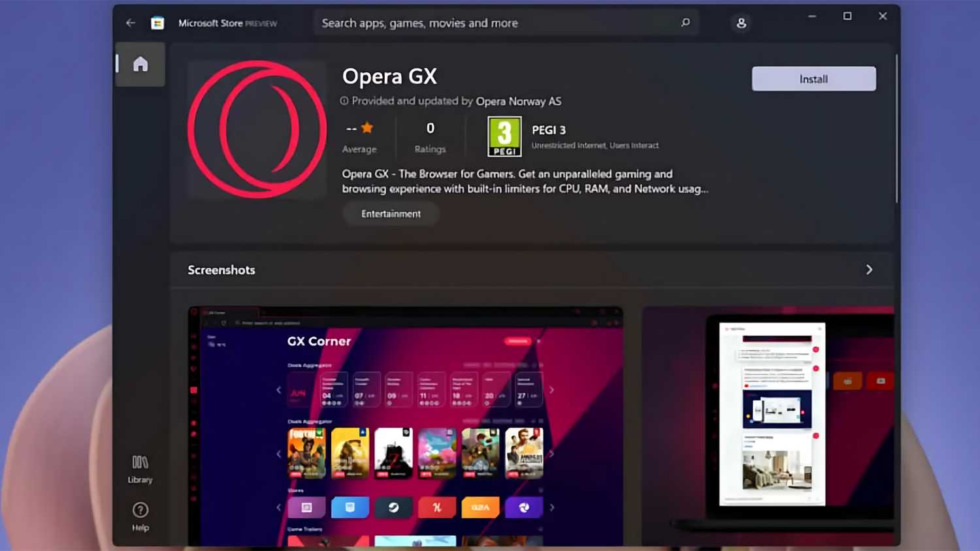
Task: Click the Opera GX red logo
Action: pos(257,129)
